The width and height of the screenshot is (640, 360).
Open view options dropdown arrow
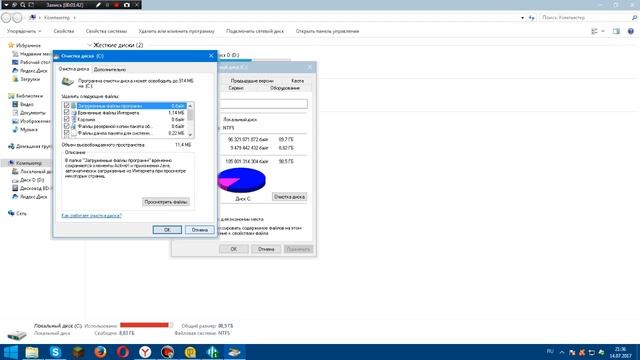click(603, 31)
